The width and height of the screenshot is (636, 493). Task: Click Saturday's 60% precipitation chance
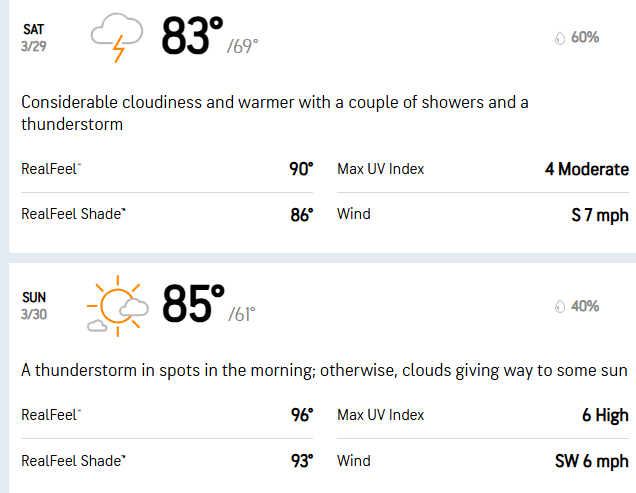(x=585, y=38)
